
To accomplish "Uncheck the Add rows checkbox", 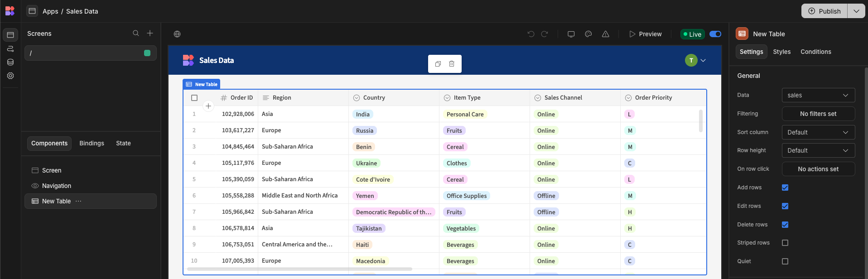I will pos(785,188).
